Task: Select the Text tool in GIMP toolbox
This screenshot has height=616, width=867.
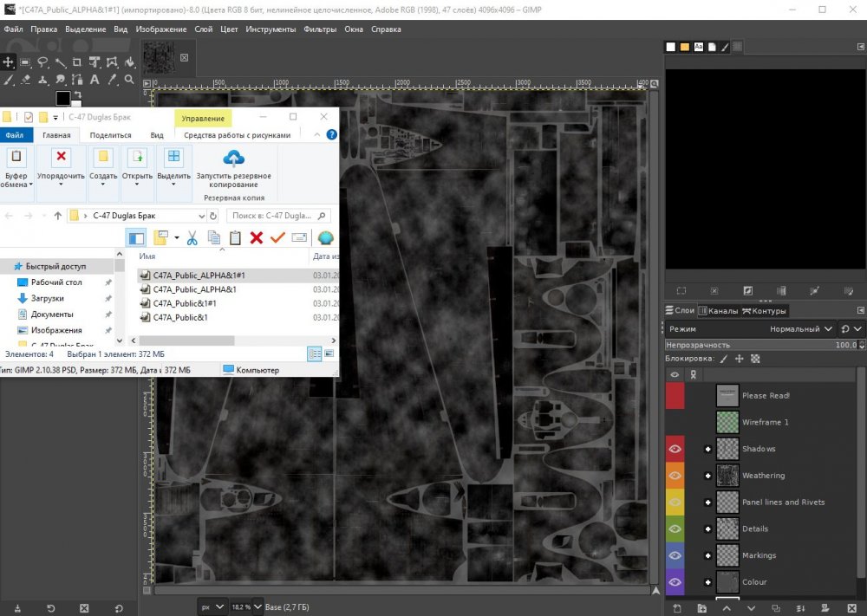Action: pos(94,80)
